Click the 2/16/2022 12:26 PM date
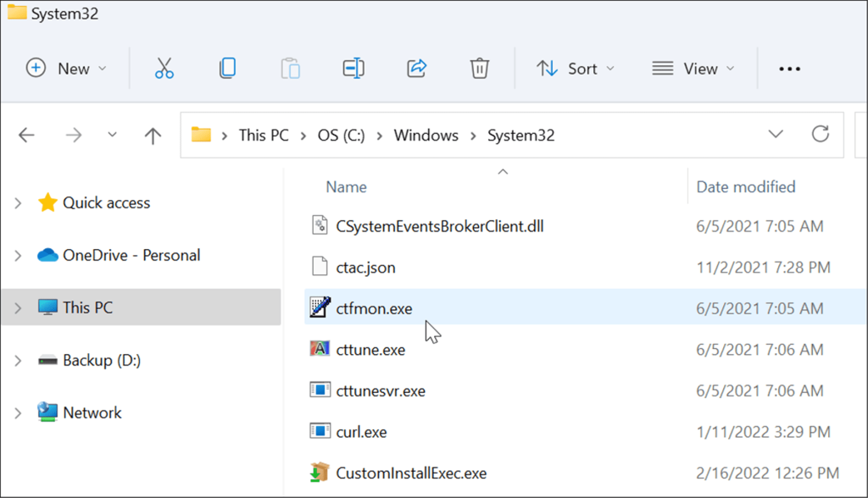Viewport: 868px width, 498px height. (x=768, y=473)
